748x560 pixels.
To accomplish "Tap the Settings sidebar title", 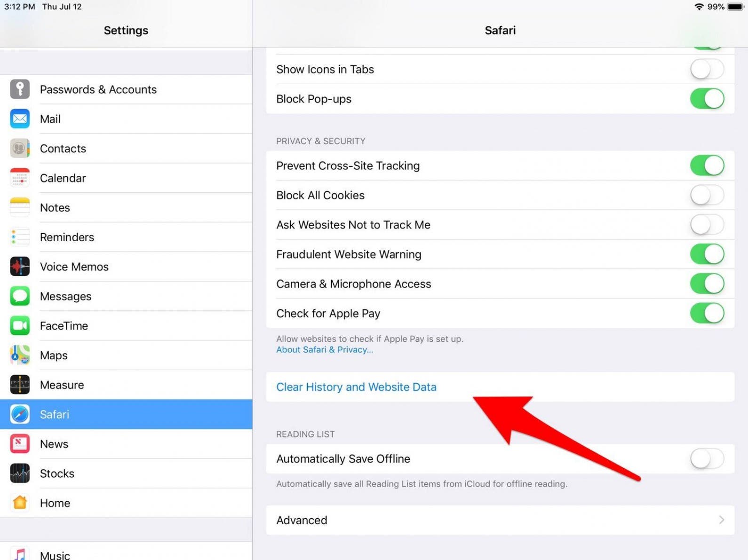I will coord(126,30).
